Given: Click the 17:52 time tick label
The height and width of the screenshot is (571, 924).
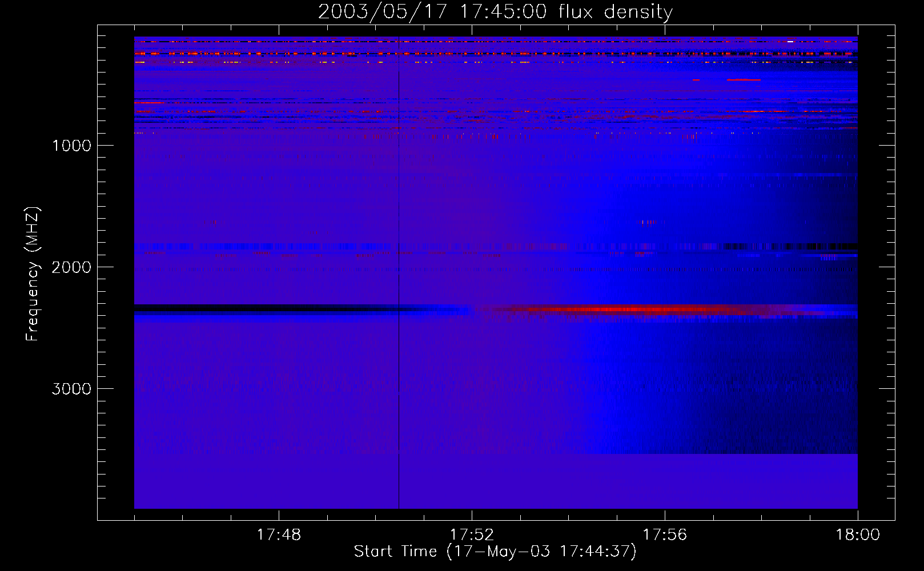Looking at the screenshot, I should [x=472, y=535].
